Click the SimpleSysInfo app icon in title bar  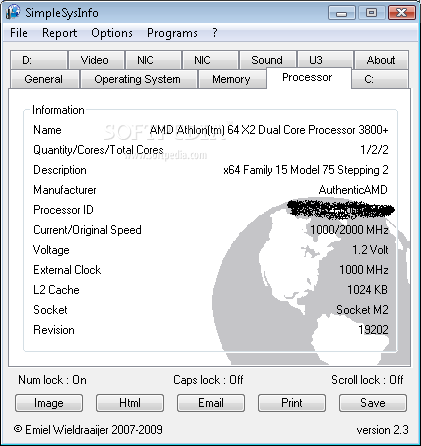click(13, 12)
